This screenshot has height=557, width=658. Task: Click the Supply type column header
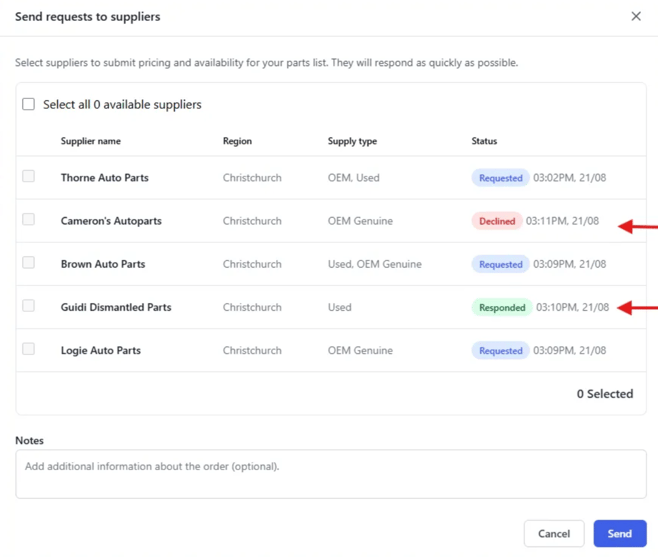[352, 141]
